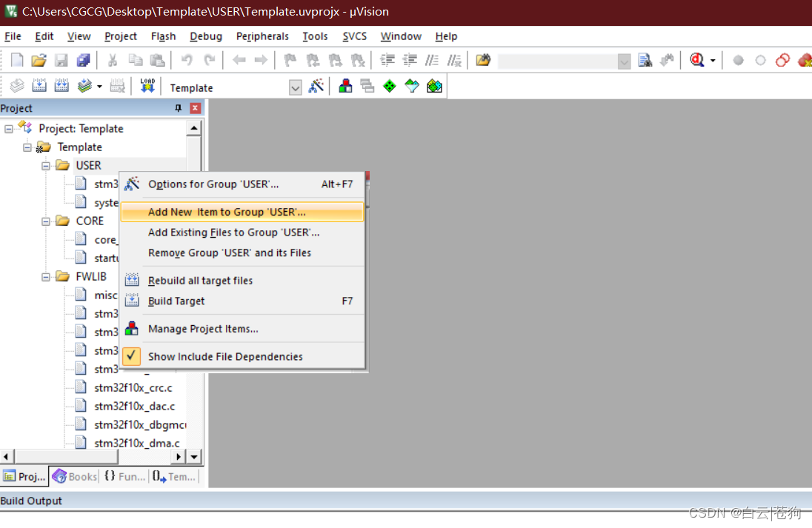The height and width of the screenshot is (528, 812).
Task: Choose Add Existing Files to Group 'USER'
Action: click(x=242, y=233)
